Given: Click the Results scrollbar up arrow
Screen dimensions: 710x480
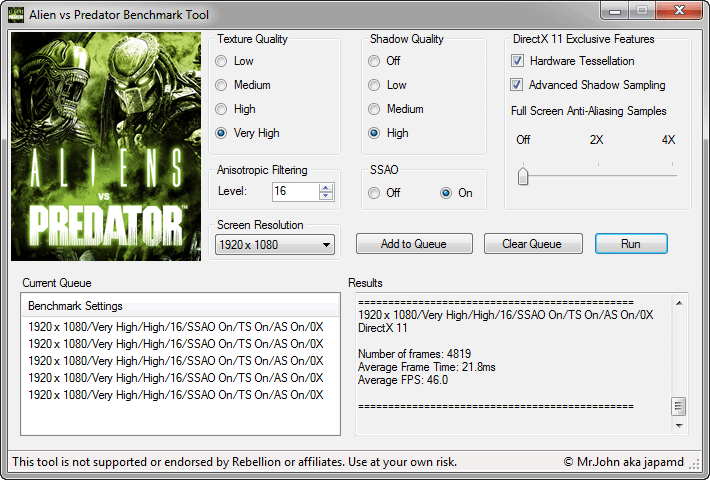Looking at the screenshot, I should (679, 303).
